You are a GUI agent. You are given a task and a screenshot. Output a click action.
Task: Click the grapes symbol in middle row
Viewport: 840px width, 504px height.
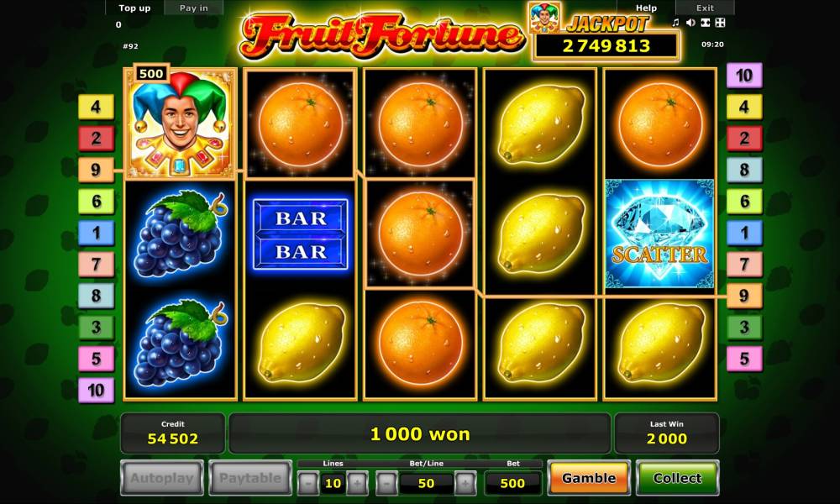(180, 234)
